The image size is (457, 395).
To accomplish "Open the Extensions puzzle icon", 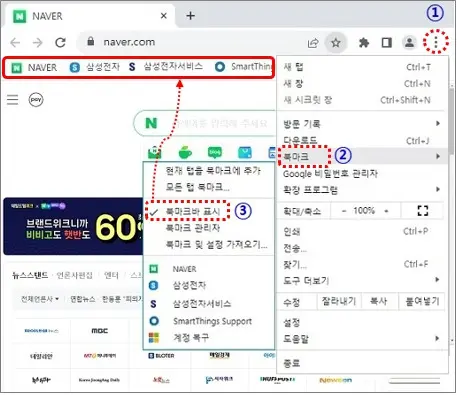I will click(364, 42).
